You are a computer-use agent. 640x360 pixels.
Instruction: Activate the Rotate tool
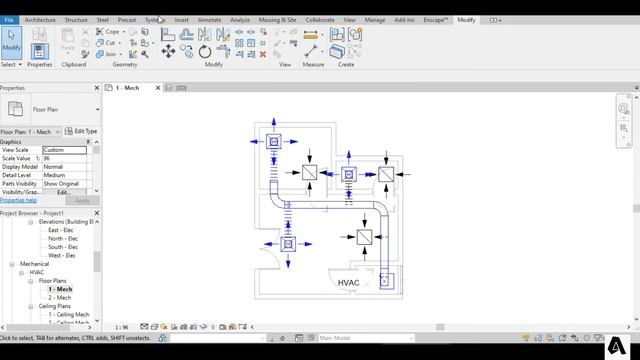point(205,52)
